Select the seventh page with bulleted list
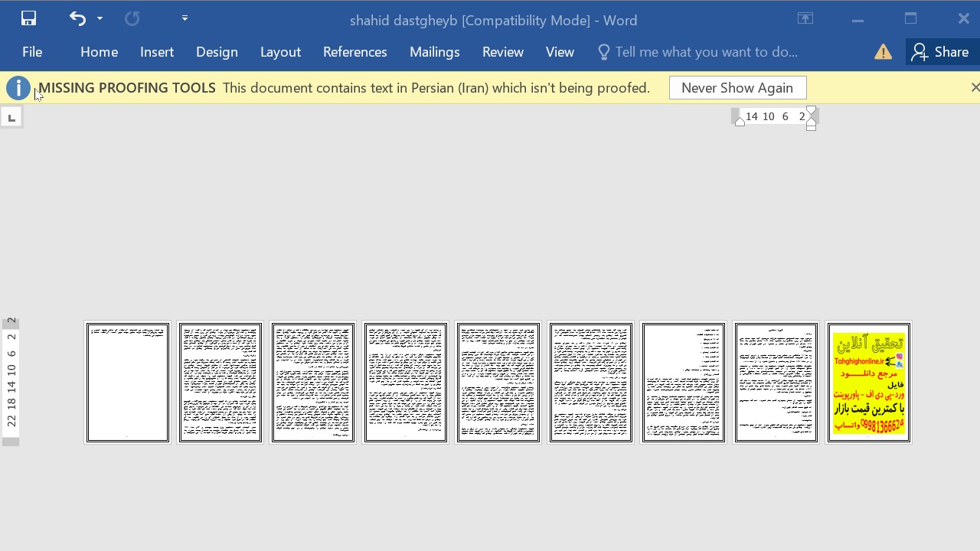Viewport: 980px width, 551px height. tap(684, 383)
